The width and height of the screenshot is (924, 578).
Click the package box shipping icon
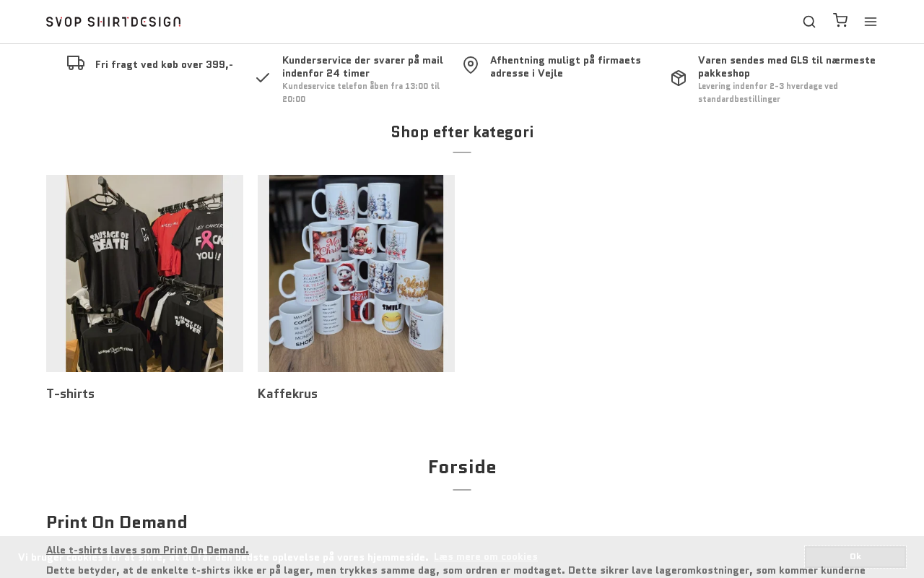coord(679,78)
